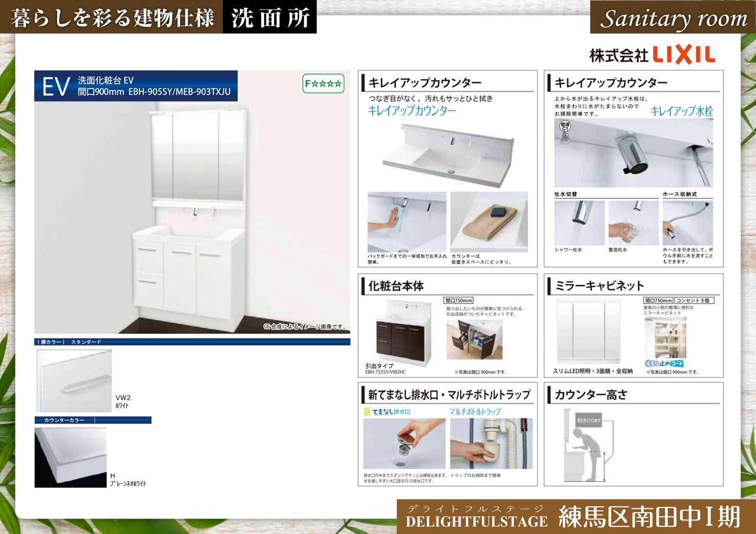Click the マルチボトルトラップ blue heading
Image resolution: width=756 pixels, height=534 pixels.
pyautogui.click(x=475, y=411)
